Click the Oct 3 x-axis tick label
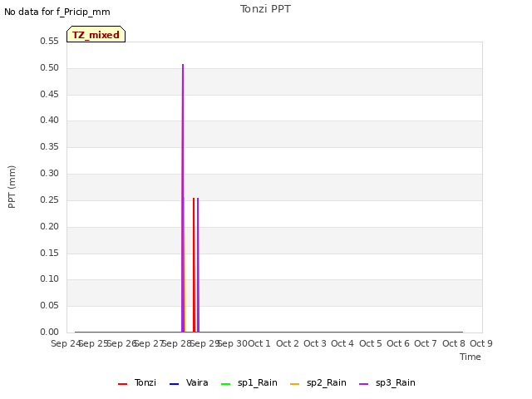The width and height of the screenshot is (532, 399). (315, 343)
